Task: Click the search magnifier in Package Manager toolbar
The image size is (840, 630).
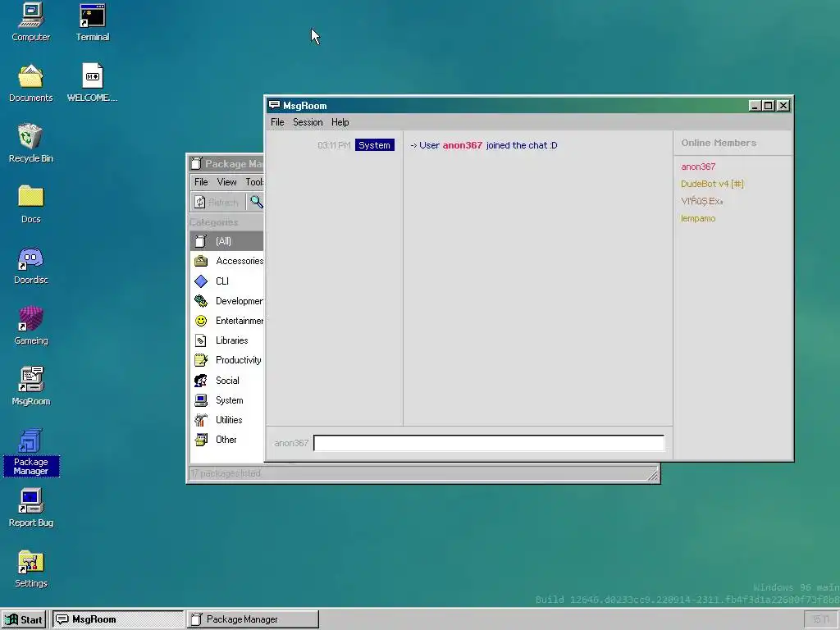Action: click(x=256, y=202)
